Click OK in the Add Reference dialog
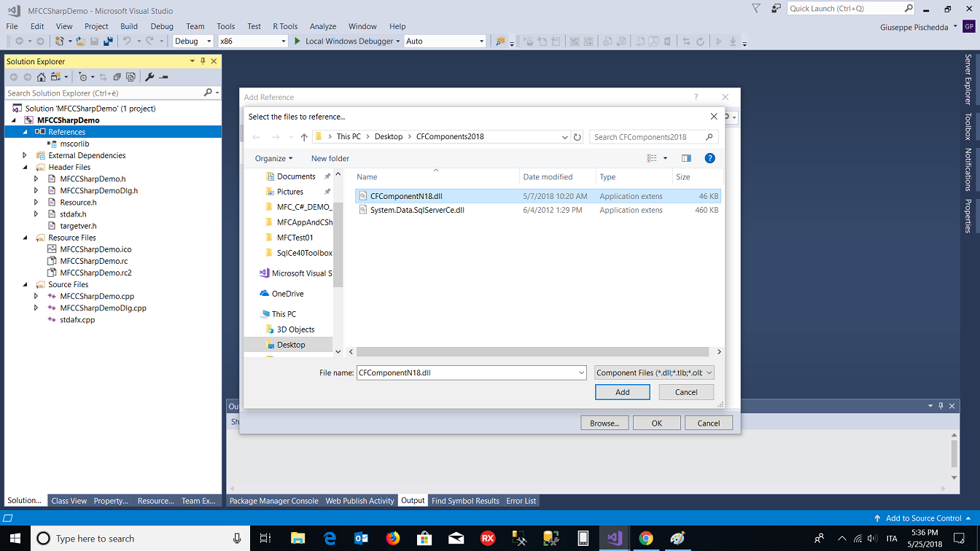 tap(657, 423)
